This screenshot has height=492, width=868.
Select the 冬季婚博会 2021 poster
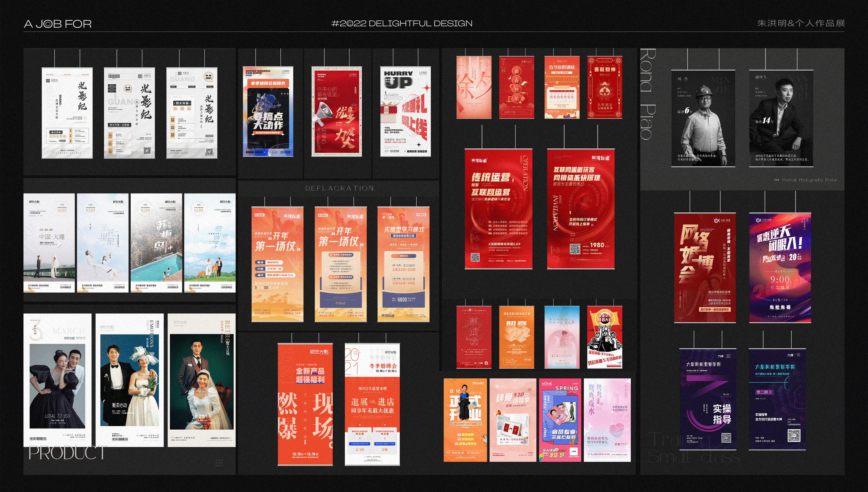[372, 404]
